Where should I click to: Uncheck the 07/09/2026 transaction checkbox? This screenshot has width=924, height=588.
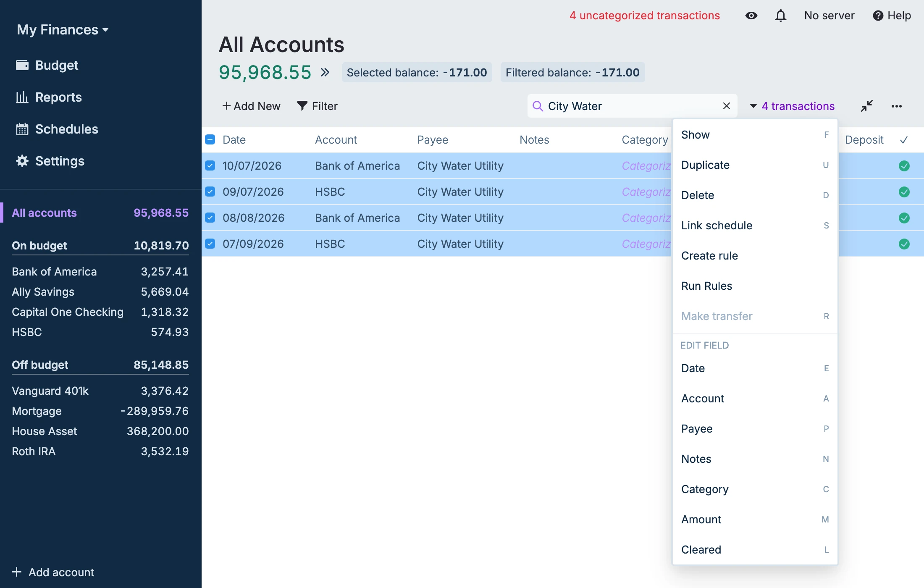(210, 244)
